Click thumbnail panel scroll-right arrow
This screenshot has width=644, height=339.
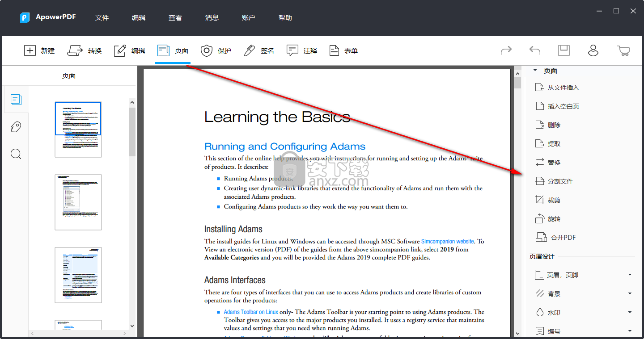coord(126,333)
